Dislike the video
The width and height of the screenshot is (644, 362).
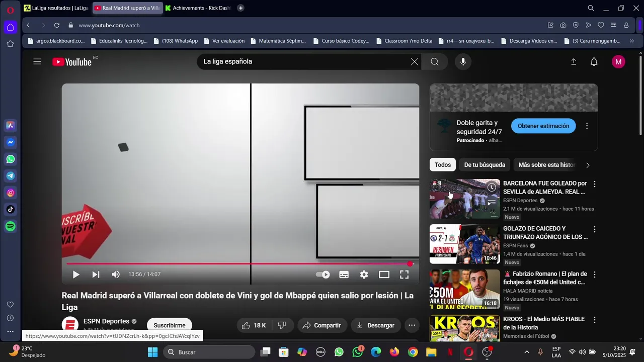[282, 325]
